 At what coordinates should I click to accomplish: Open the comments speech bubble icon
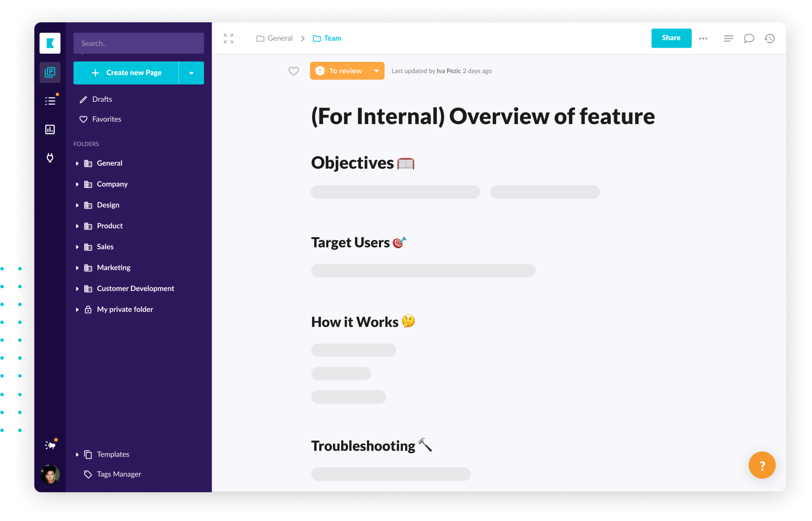click(749, 39)
